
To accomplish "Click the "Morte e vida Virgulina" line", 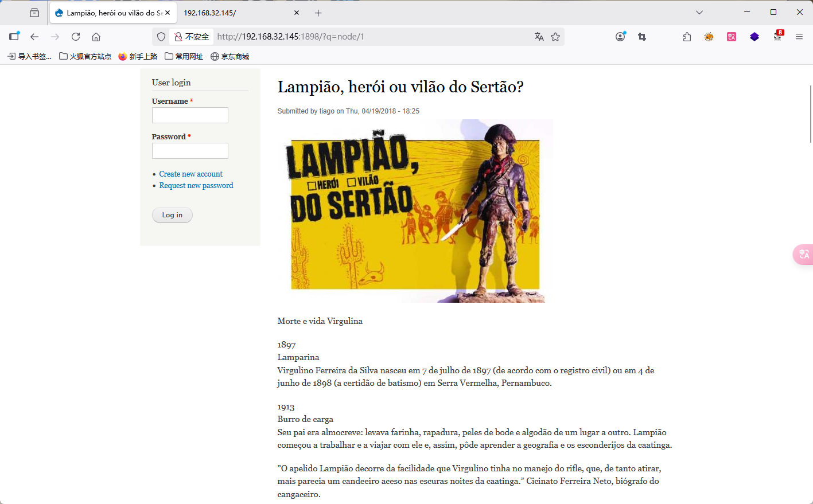I will pos(320,321).
